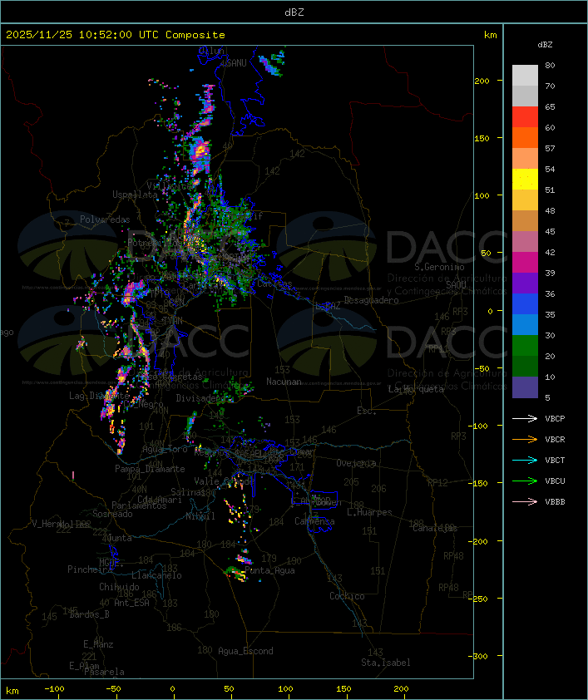Click the Pincheira place label
This screenshot has height=700, width=588.
tap(90, 569)
